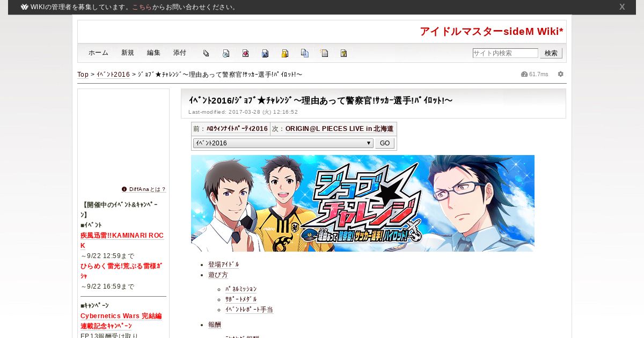
Task: Click the 61.7ms load time text
Action: point(539,74)
